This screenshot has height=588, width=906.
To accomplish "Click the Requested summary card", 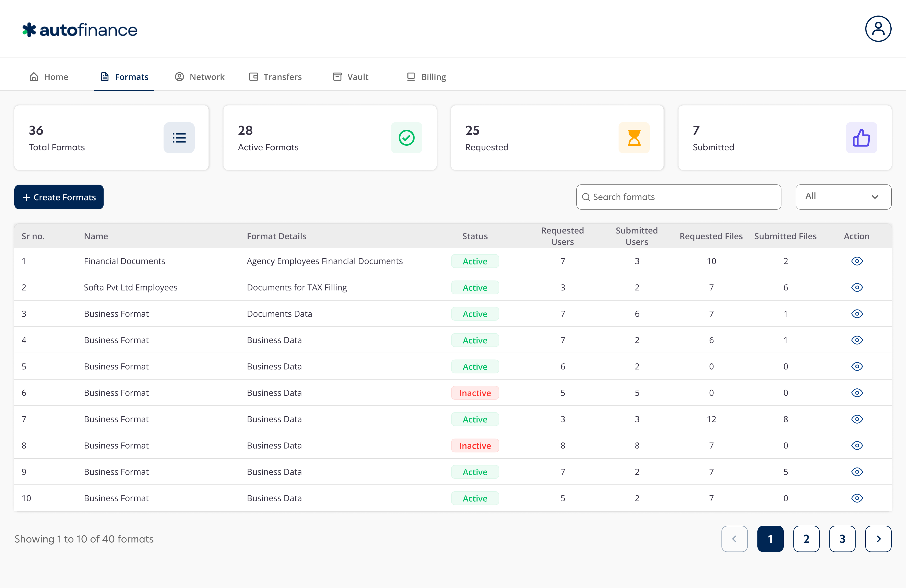I will 557,138.
